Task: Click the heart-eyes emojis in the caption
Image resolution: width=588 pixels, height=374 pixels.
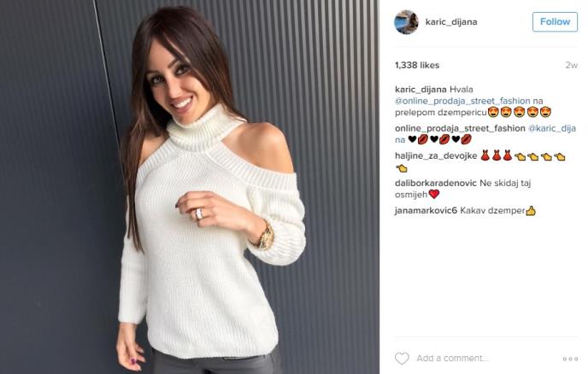Action: pyautogui.click(x=520, y=112)
